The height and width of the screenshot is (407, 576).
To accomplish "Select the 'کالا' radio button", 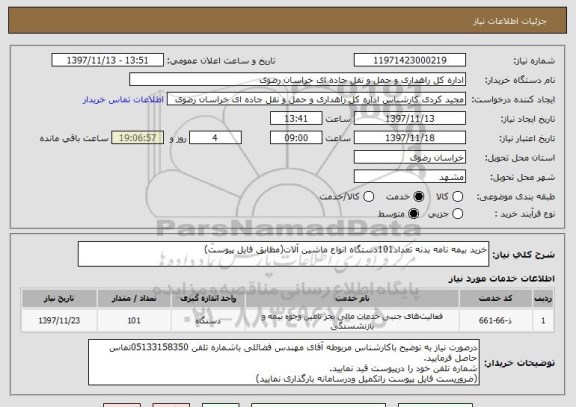I will point(457,197).
